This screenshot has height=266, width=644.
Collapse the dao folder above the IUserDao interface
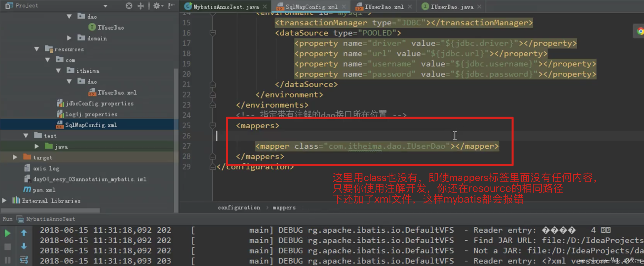click(69, 17)
